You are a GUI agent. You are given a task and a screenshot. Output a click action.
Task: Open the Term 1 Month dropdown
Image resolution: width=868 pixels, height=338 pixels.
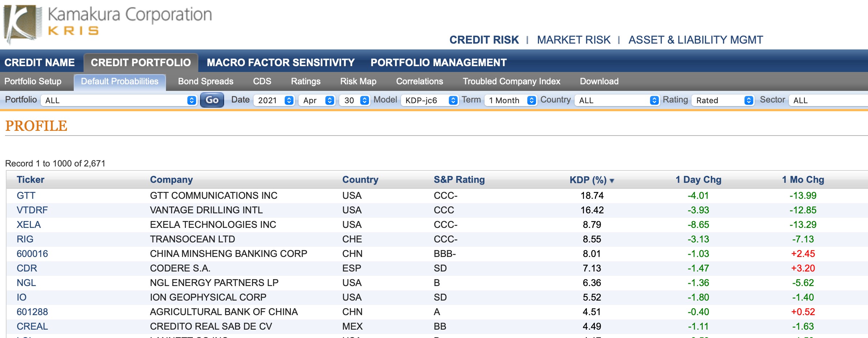[511, 100]
